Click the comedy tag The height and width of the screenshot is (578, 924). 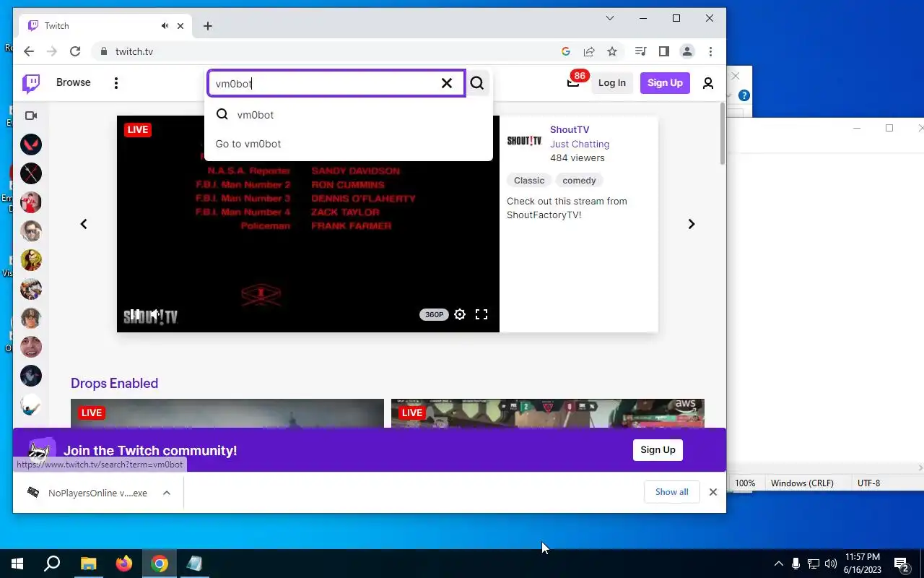click(x=580, y=181)
